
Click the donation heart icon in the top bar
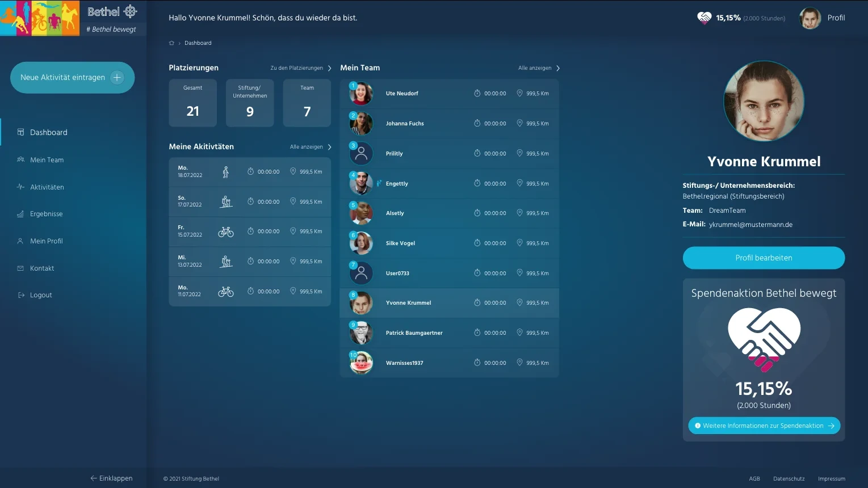[x=703, y=18]
